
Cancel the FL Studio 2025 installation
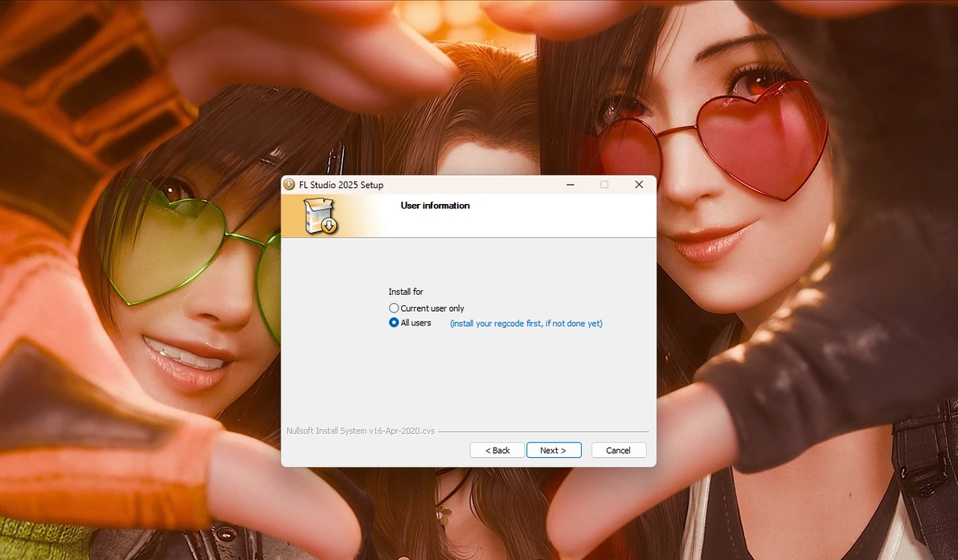(618, 450)
